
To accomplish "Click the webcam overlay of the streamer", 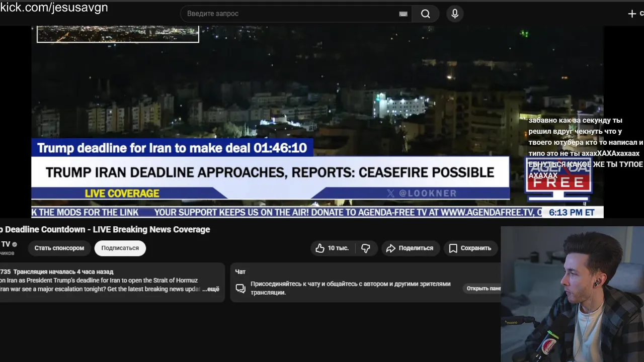I will (573, 294).
